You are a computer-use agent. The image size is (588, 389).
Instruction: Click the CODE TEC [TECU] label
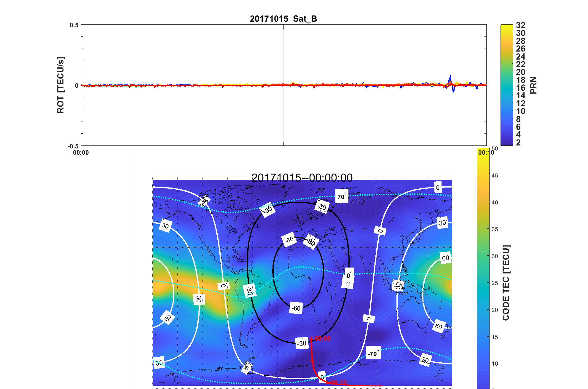tap(506, 283)
